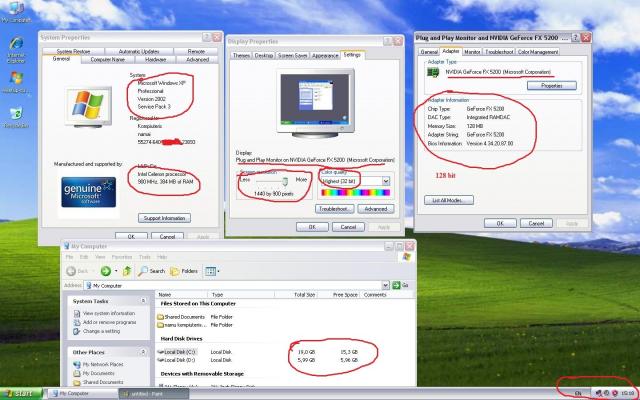Select Local Disk (C:) drive
This screenshot has height=400, width=640.
tap(177, 352)
